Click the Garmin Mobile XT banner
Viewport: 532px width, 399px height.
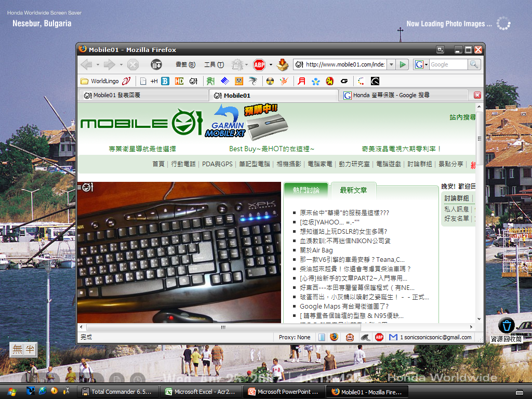[x=247, y=123]
